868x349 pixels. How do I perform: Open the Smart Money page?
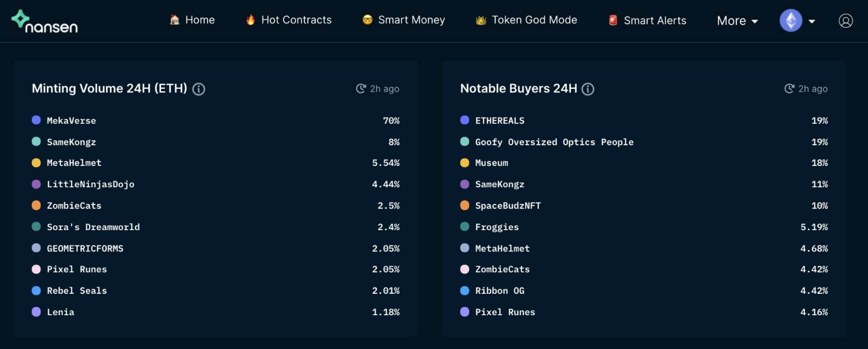(x=404, y=20)
